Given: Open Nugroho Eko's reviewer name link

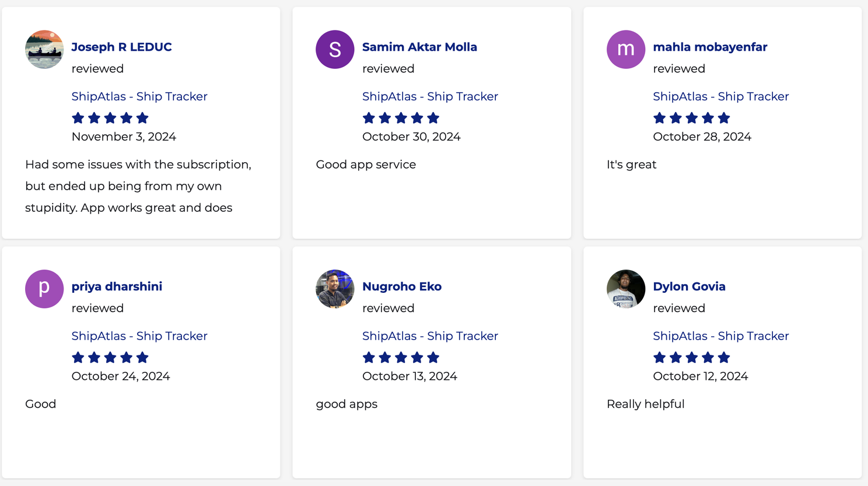Looking at the screenshot, I should 402,286.
